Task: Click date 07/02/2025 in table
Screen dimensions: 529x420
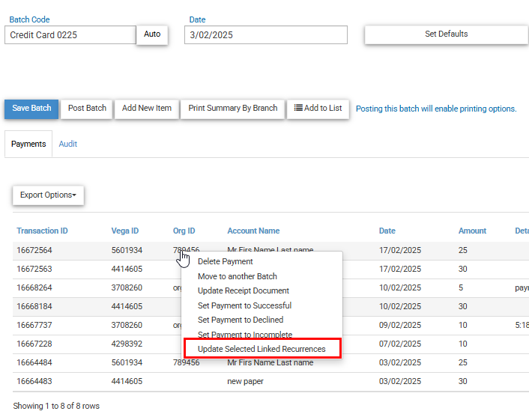Action: click(400, 344)
